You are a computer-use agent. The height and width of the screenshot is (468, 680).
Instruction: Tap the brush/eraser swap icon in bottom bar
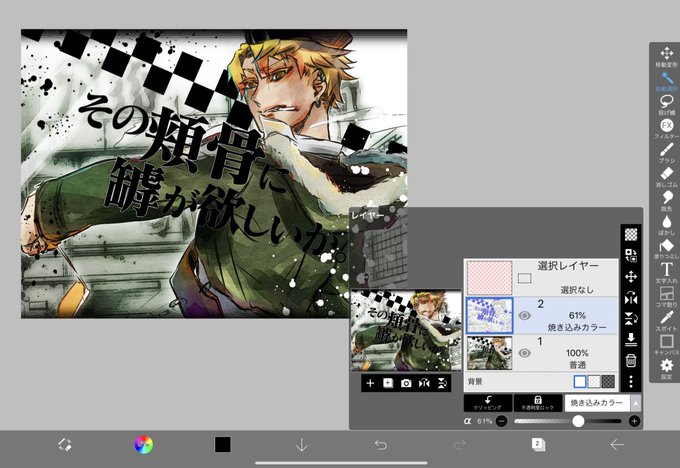pyautogui.click(x=65, y=445)
